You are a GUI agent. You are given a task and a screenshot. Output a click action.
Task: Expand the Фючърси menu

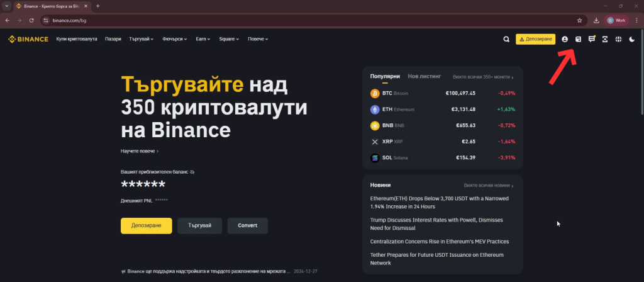pyautogui.click(x=175, y=39)
